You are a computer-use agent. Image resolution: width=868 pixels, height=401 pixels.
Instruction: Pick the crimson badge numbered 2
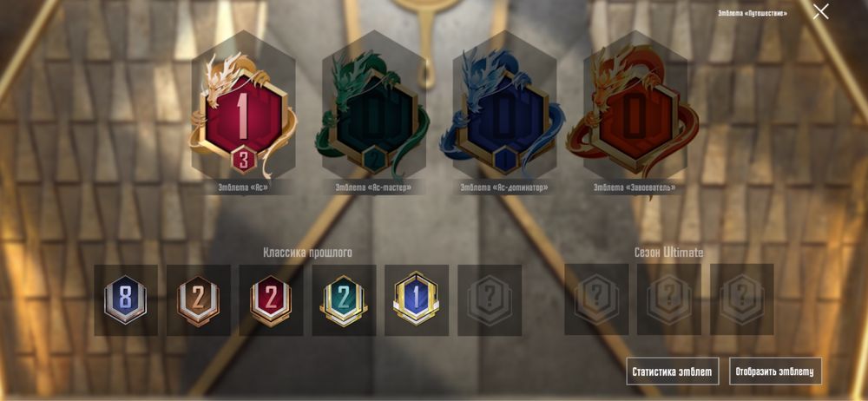[x=271, y=299]
